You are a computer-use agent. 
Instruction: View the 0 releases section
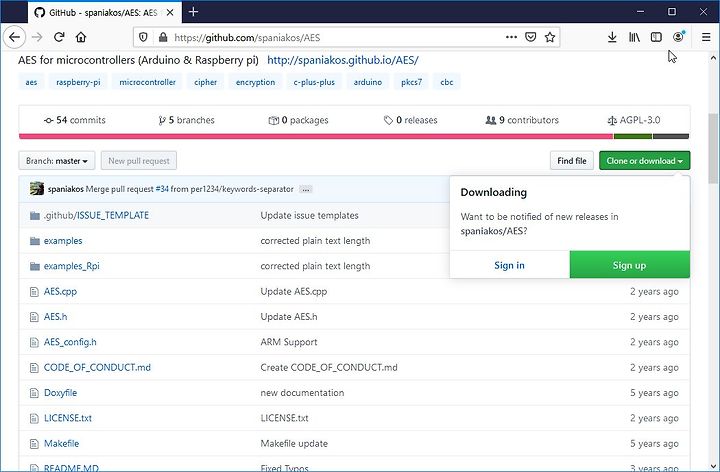coord(410,120)
